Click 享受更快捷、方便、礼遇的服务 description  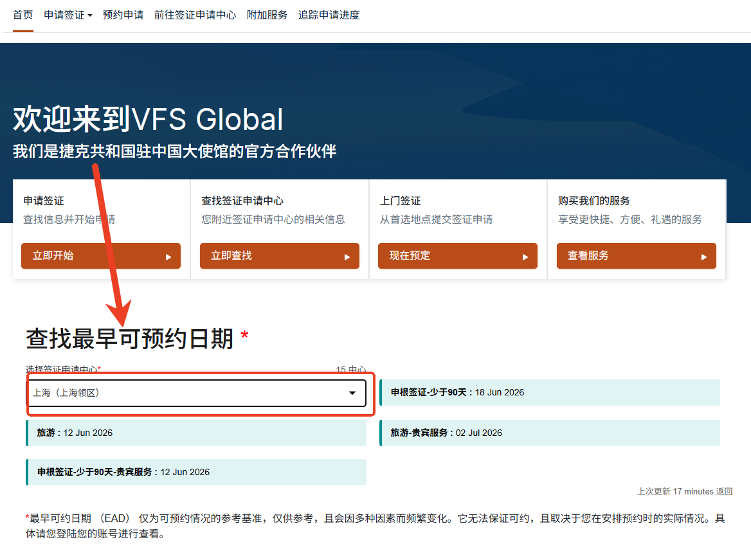[630, 219]
